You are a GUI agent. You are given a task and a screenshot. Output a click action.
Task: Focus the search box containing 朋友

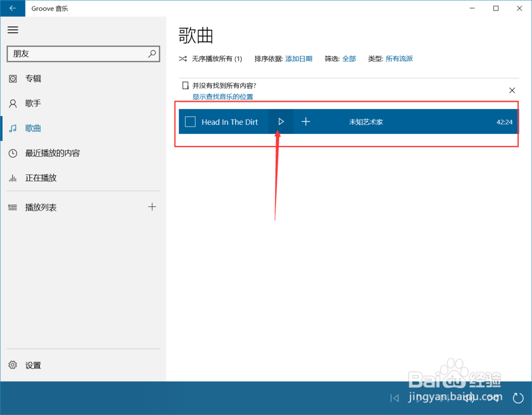(x=83, y=54)
